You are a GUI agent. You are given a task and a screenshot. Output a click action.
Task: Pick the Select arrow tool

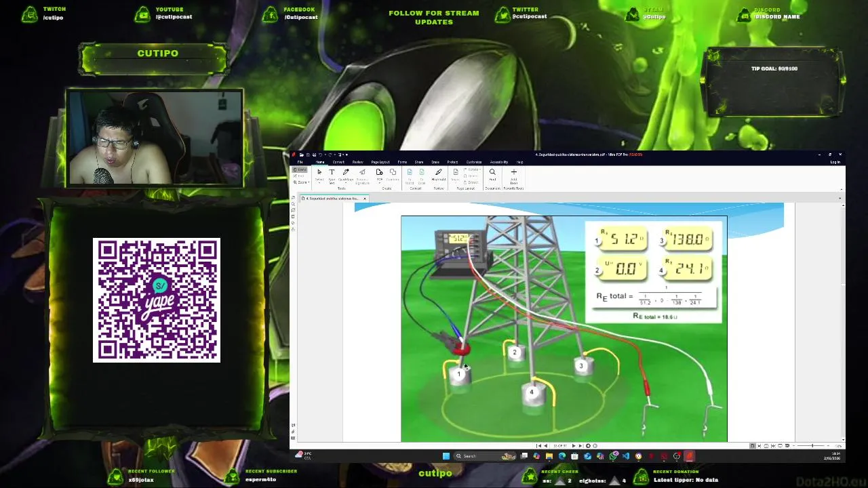pos(319,174)
